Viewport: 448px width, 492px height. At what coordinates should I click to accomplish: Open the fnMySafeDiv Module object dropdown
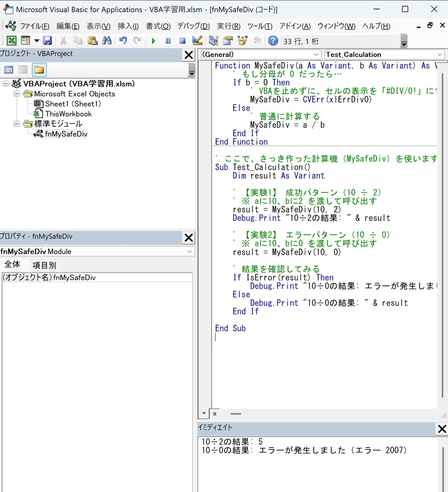[x=190, y=251]
